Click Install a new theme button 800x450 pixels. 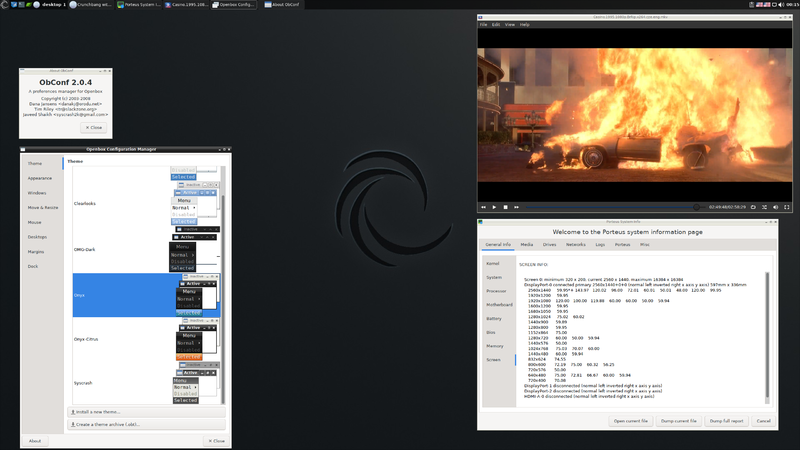[x=146, y=412]
